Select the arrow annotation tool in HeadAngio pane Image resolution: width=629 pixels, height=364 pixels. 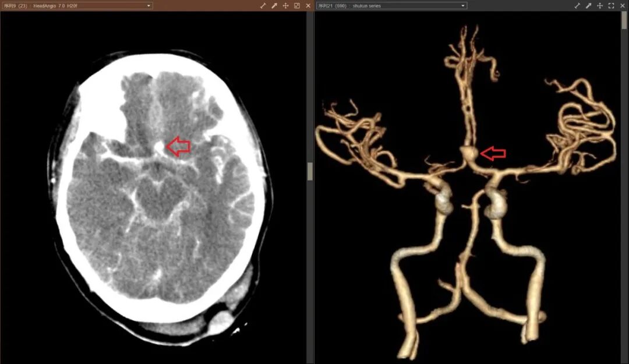(274, 6)
